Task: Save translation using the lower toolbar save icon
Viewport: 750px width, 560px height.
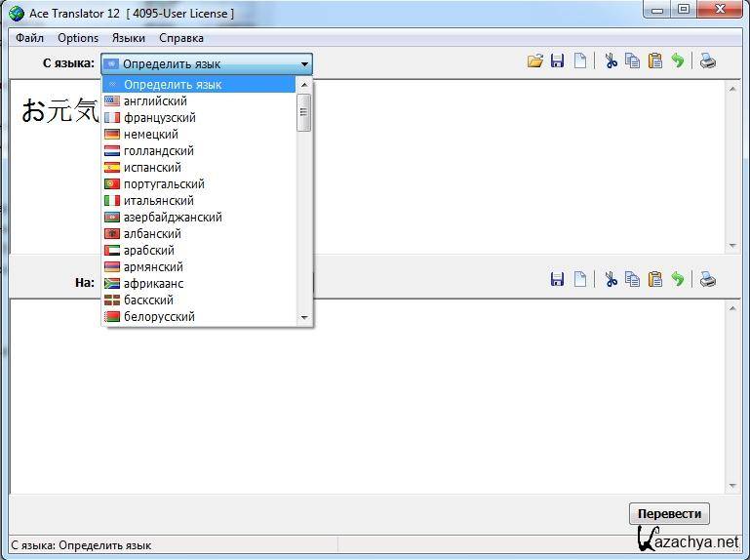Action: [557, 280]
